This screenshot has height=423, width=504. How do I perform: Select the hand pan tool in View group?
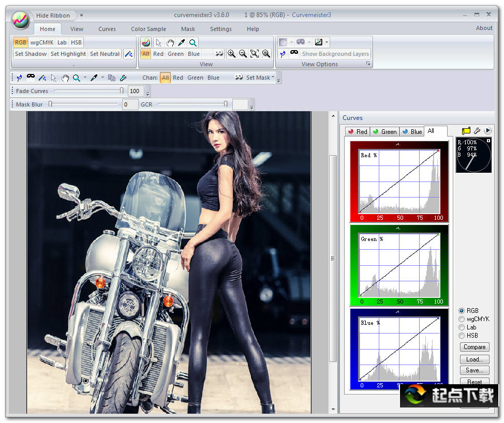170,43
